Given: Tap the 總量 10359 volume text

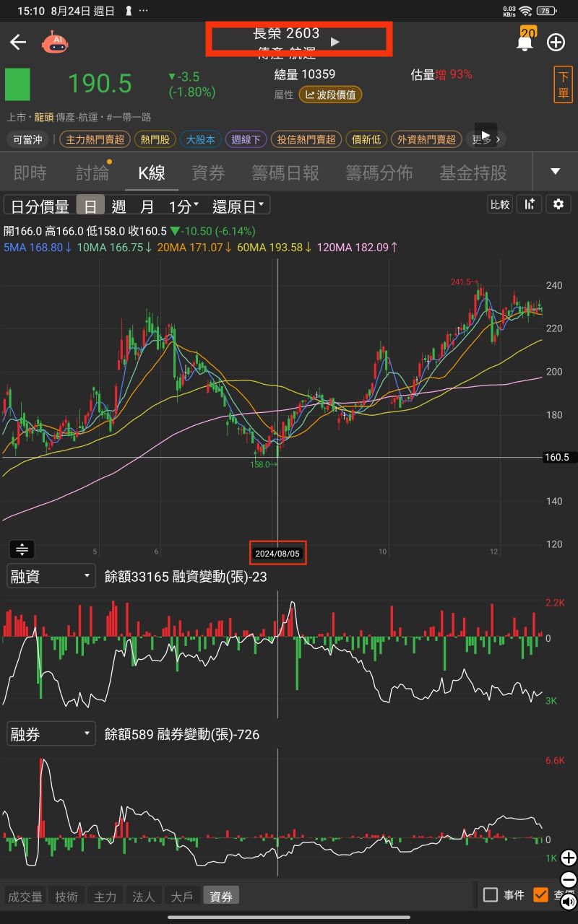Looking at the screenshot, I should coord(305,74).
